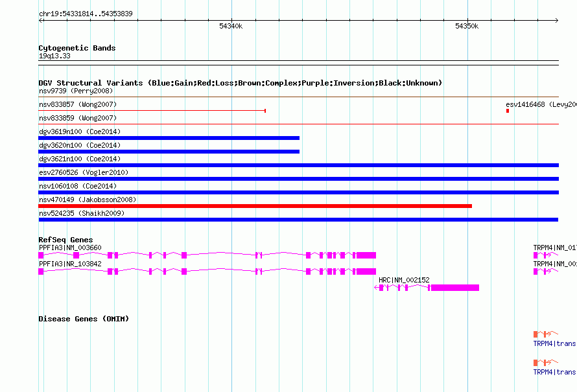Open the esv1416468 (Levy) variant label
Image resolution: width=577 pixels, height=392 pixels.
(x=541, y=104)
